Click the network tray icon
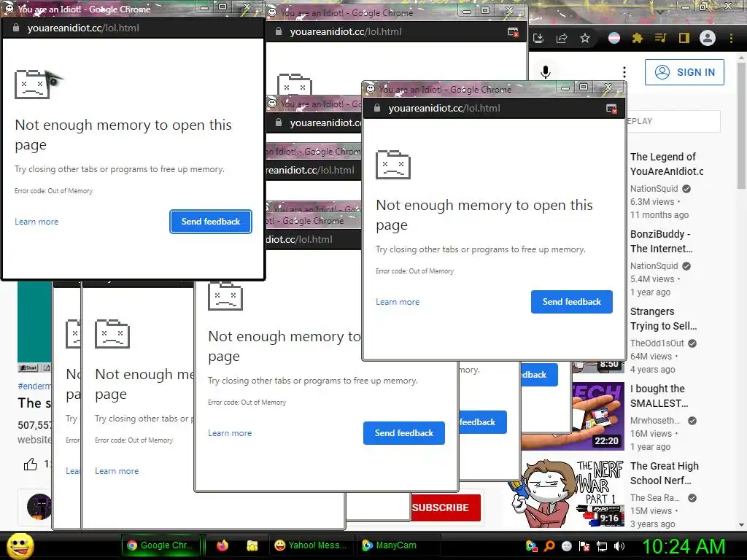 click(x=602, y=546)
